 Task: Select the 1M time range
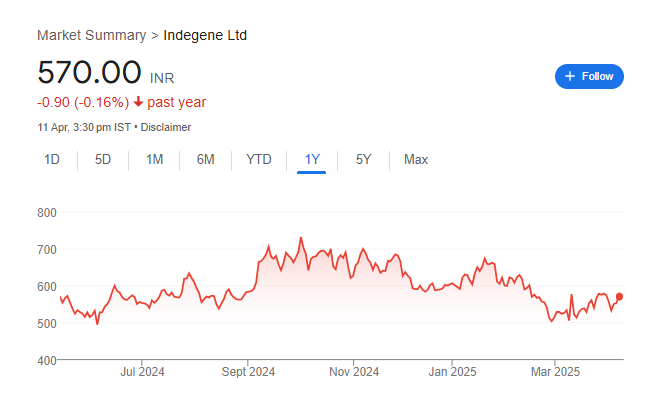pyautogui.click(x=154, y=160)
